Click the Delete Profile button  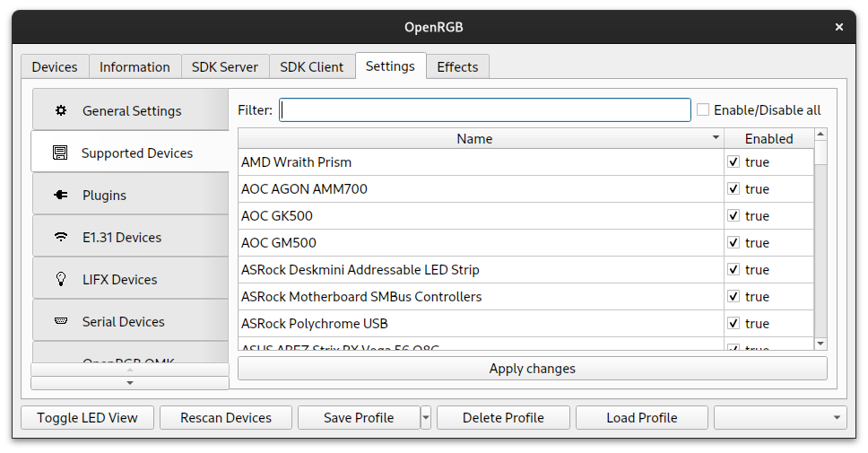click(x=503, y=417)
